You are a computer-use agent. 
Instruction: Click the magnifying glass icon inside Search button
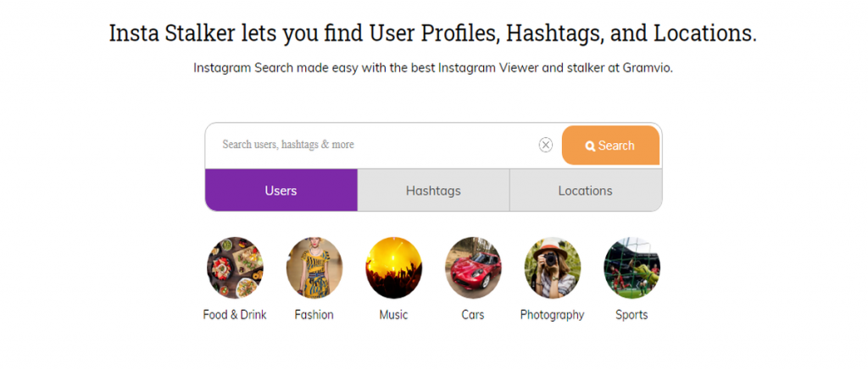(x=590, y=146)
